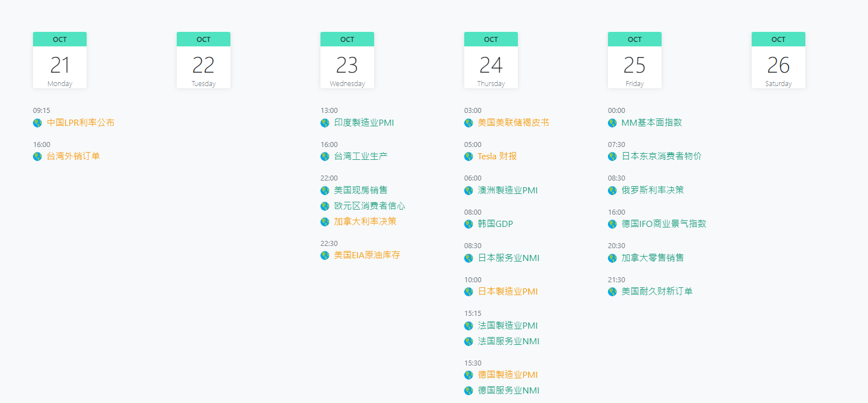
Task: Click globe icon beside 美国耐久财新订单
Action: pyautogui.click(x=612, y=292)
